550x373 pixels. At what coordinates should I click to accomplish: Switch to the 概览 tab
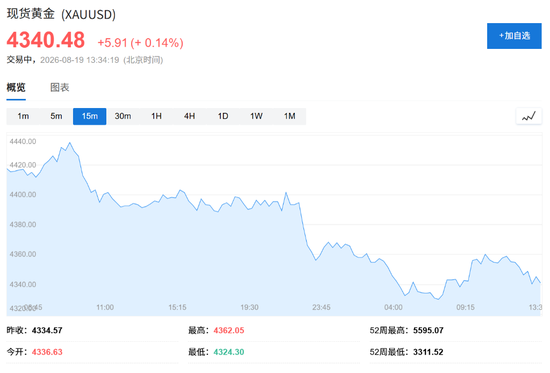(16, 87)
